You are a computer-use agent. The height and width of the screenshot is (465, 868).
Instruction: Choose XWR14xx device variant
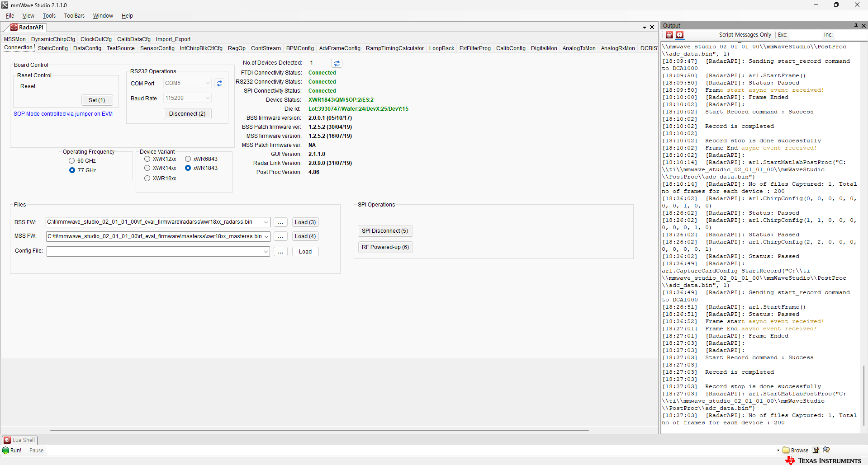(147, 168)
